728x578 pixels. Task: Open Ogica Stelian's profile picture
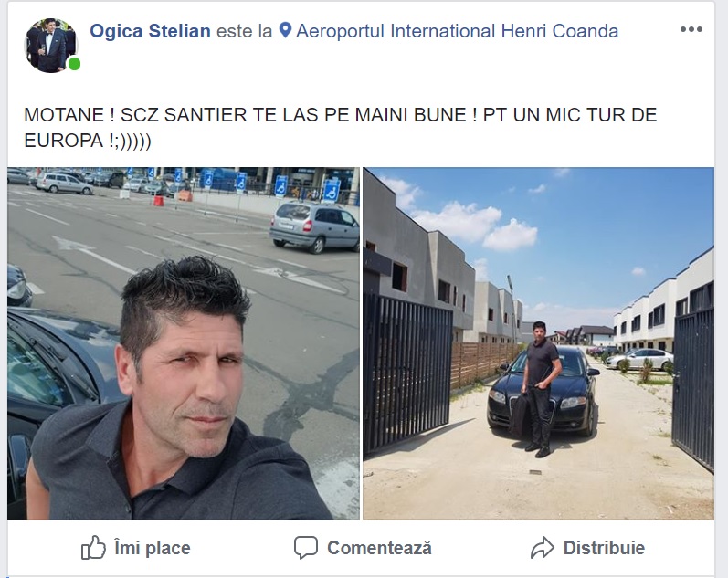[x=50, y=46]
